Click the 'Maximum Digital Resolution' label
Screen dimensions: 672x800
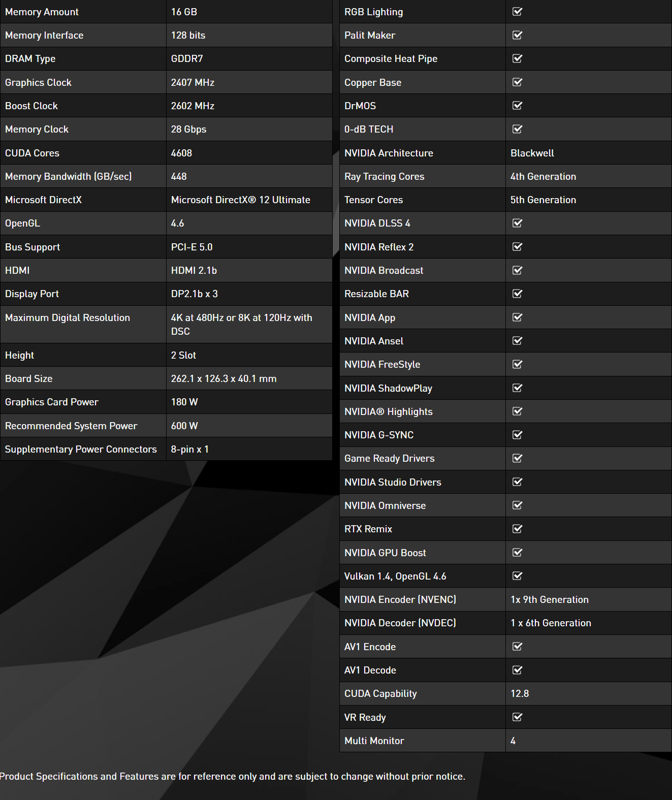point(68,317)
